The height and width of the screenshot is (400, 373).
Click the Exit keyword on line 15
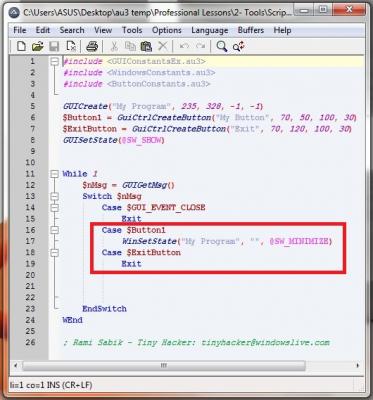[131, 219]
